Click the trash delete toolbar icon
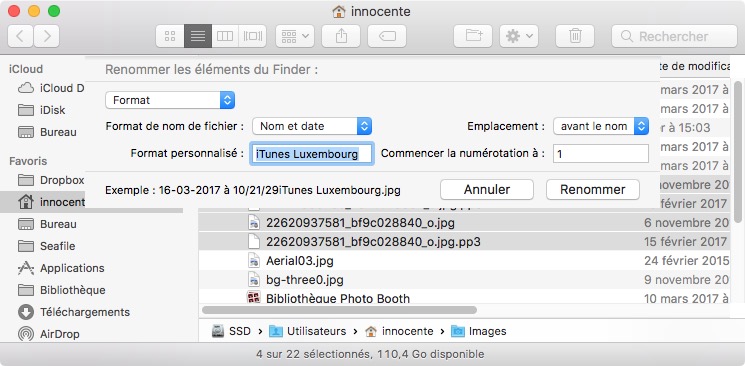745x366 pixels. pyautogui.click(x=575, y=36)
